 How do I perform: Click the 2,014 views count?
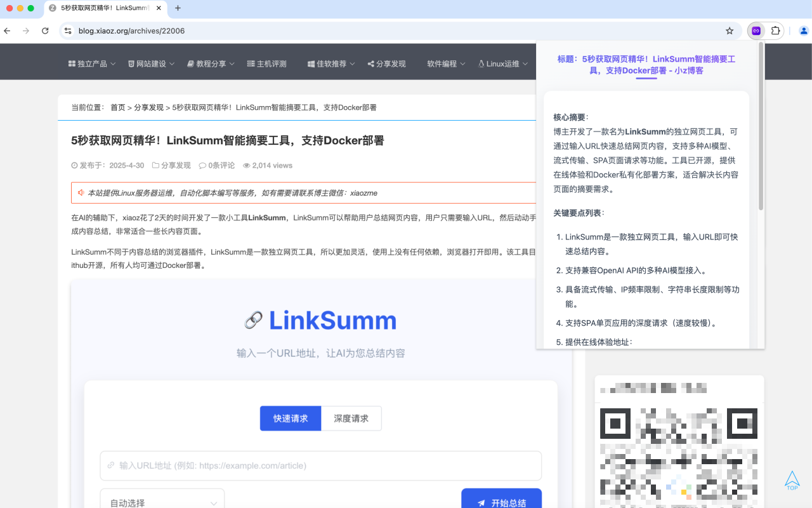click(x=272, y=166)
